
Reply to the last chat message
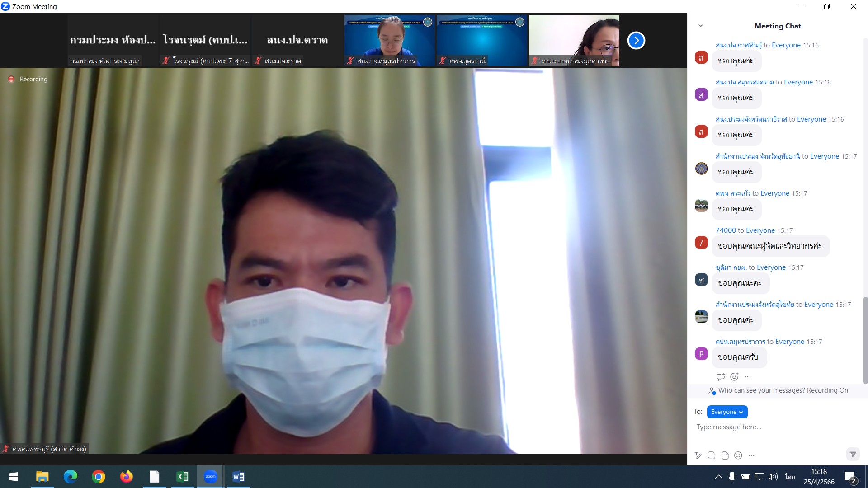click(721, 376)
